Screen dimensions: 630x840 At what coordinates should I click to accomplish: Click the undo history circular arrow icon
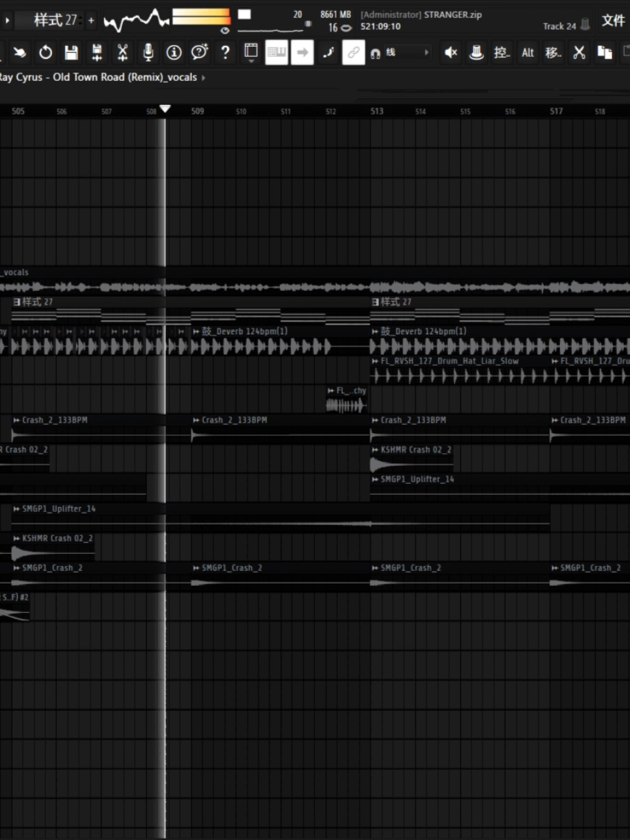pyautogui.click(x=45, y=52)
